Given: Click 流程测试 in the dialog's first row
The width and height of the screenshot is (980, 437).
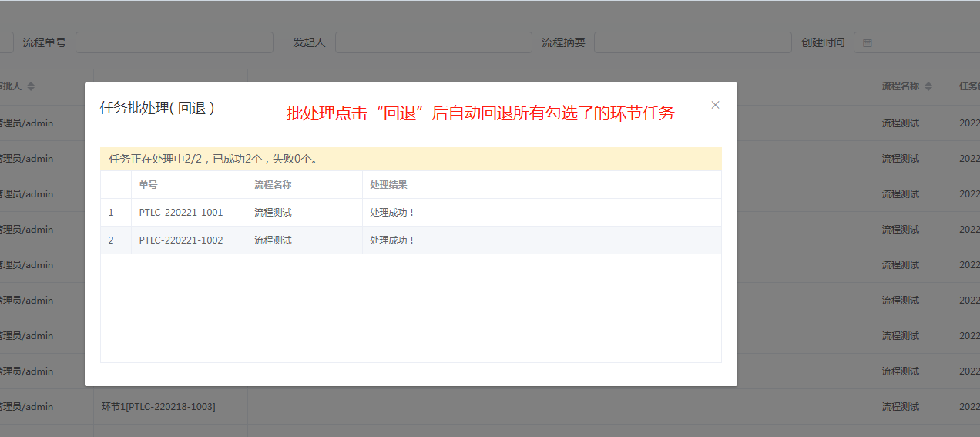Looking at the screenshot, I should point(273,213).
